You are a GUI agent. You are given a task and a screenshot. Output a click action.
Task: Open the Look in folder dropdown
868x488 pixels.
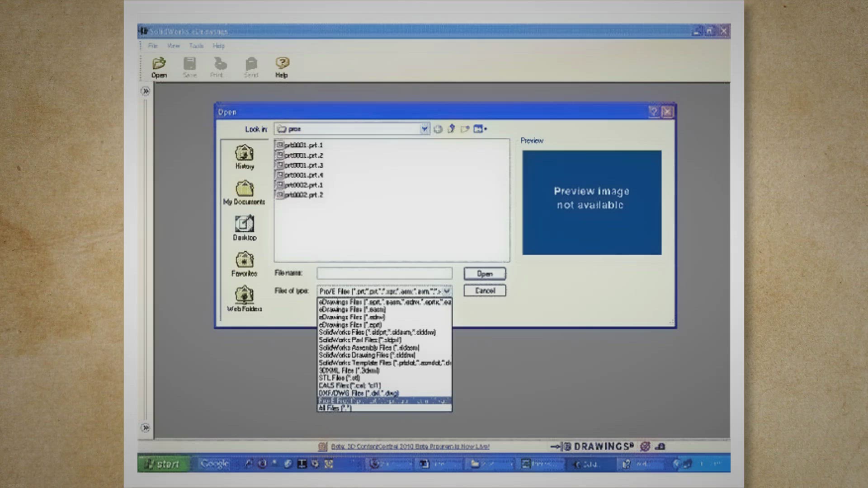pos(425,129)
